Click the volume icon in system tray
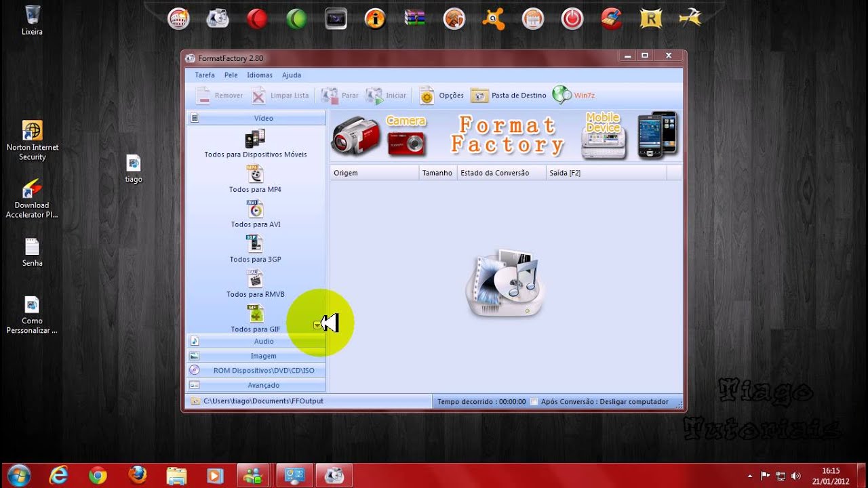The height and width of the screenshot is (488, 868). click(795, 476)
